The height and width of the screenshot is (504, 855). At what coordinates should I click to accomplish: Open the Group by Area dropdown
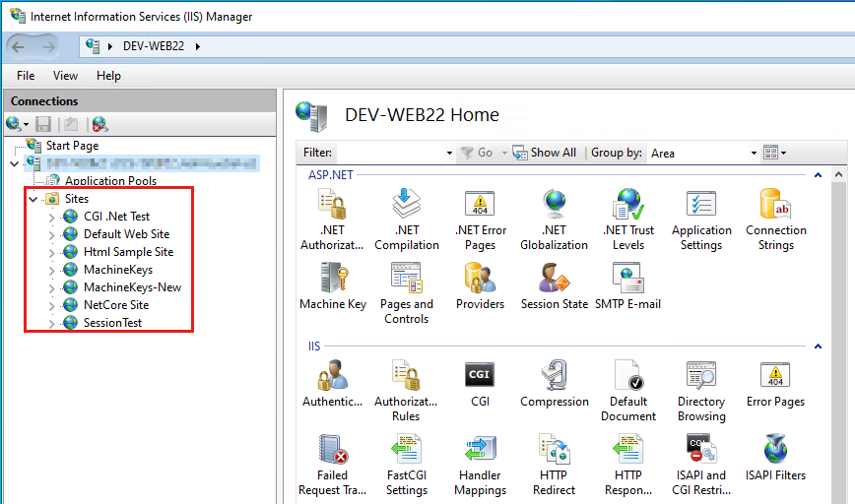(x=754, y=153)
